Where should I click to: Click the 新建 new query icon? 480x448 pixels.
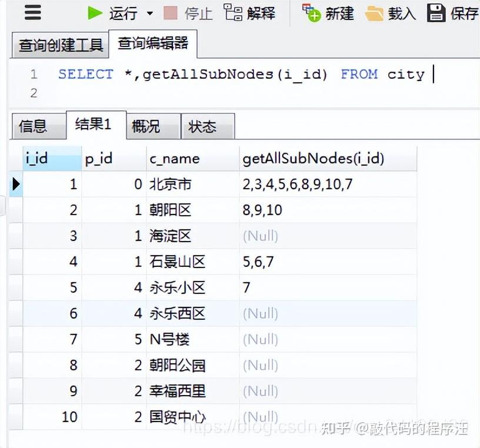point(309,13)
